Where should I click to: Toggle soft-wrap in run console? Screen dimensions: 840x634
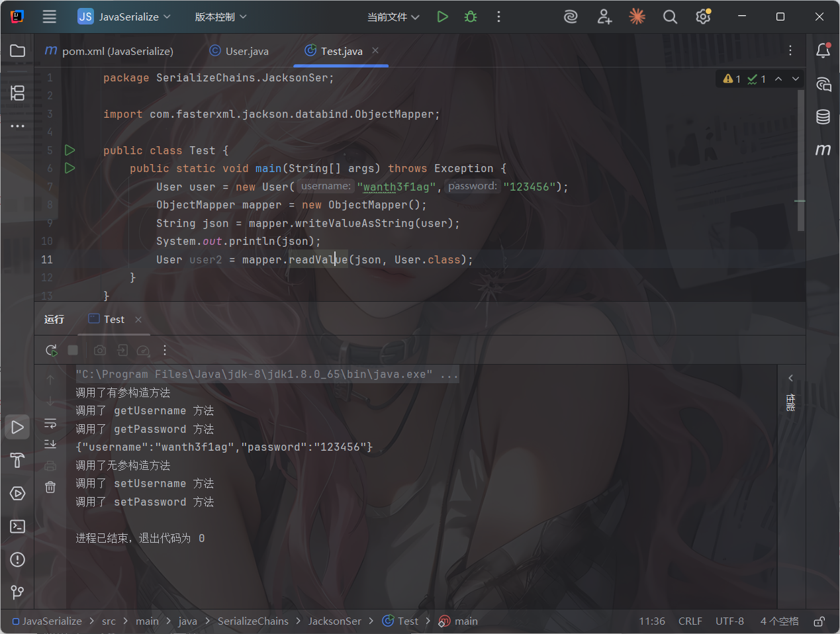click(50, 424)
